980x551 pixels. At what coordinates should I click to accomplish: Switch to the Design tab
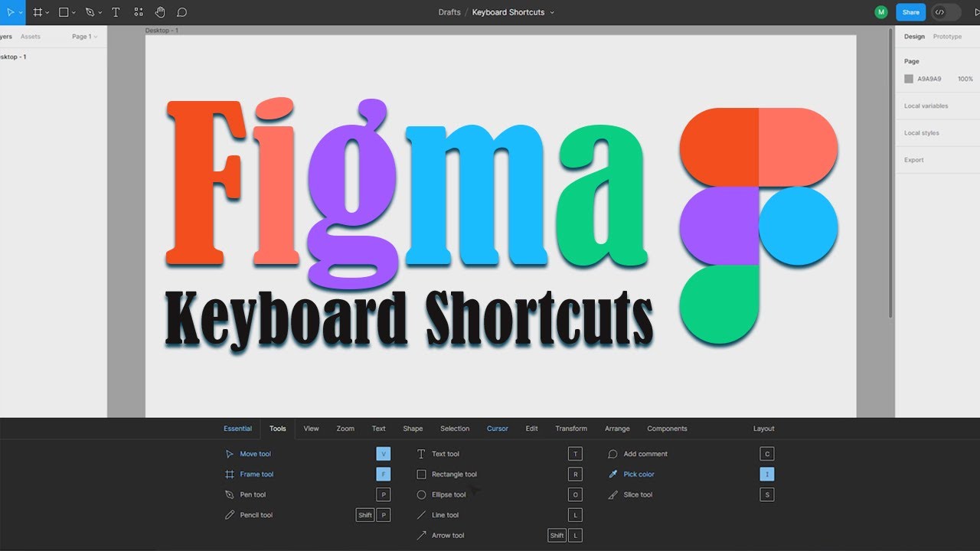(x=914, y=37)
